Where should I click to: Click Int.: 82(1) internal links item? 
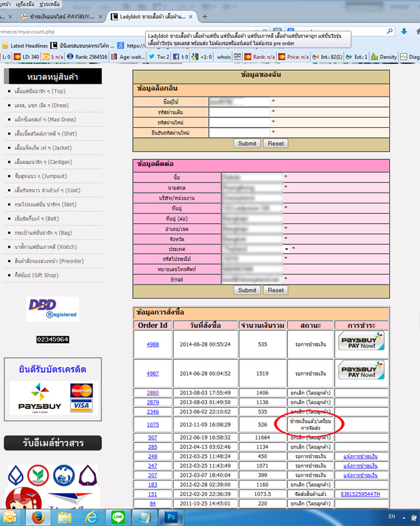pos(327,56)
